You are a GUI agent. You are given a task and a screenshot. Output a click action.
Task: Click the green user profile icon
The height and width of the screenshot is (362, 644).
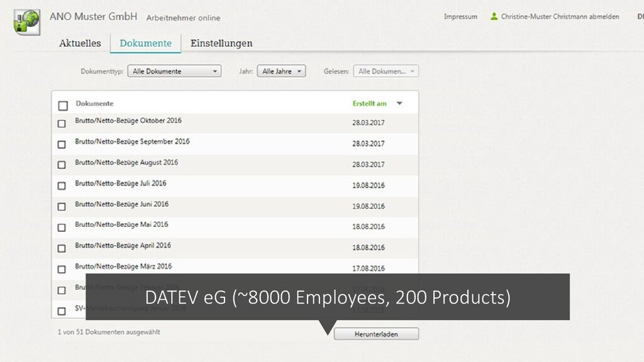tap(494, 16)
